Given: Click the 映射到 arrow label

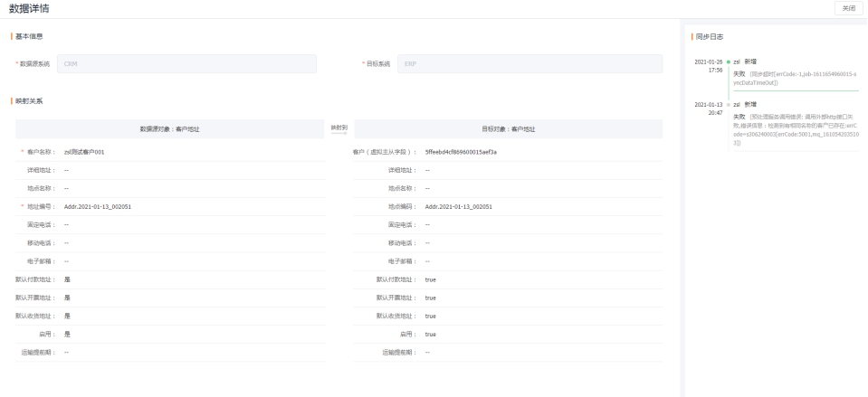Looking at the screenshot, I should [x=339, y=128].
